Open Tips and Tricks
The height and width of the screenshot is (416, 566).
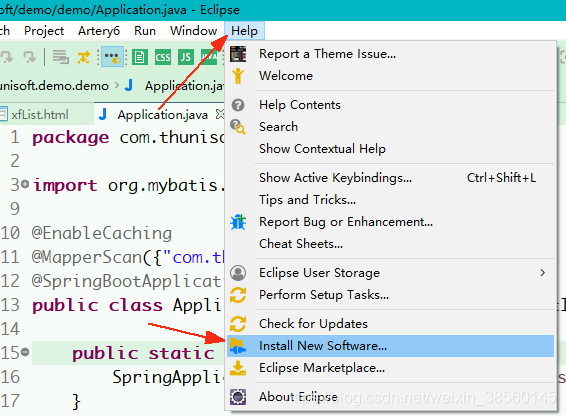(x=390, y=200)
